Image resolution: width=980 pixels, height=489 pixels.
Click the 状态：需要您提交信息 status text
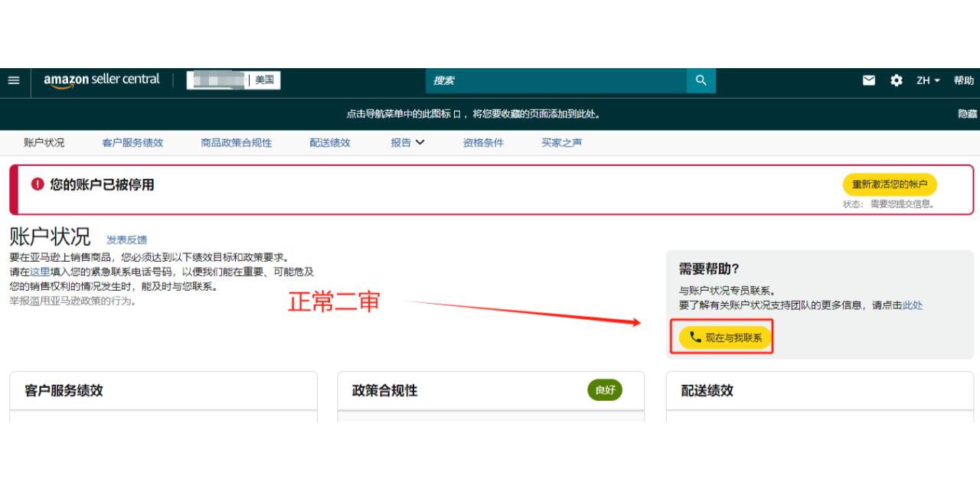click(x=888, y=204)
